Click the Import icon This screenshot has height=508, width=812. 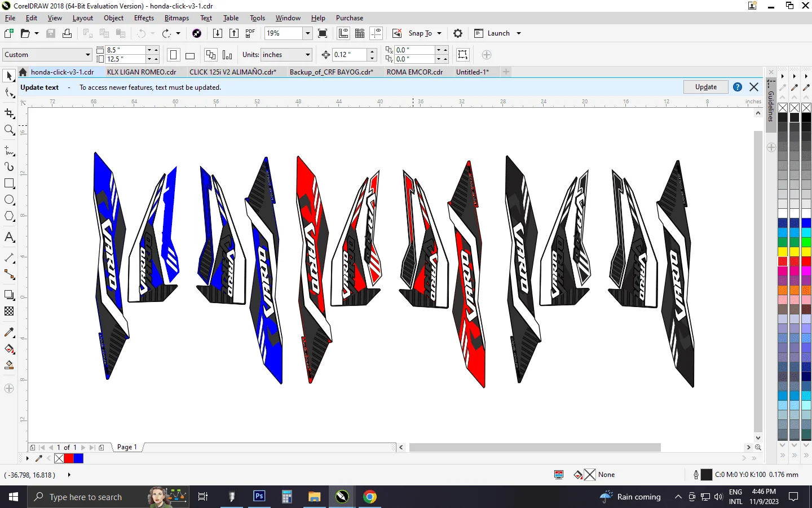tap(217, 33)
